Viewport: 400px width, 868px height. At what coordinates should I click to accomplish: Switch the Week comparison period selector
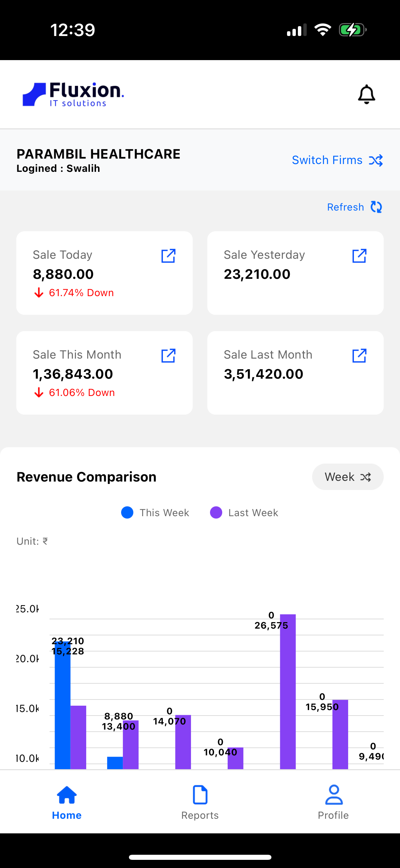pyautogui.click(x=348, y=477)
